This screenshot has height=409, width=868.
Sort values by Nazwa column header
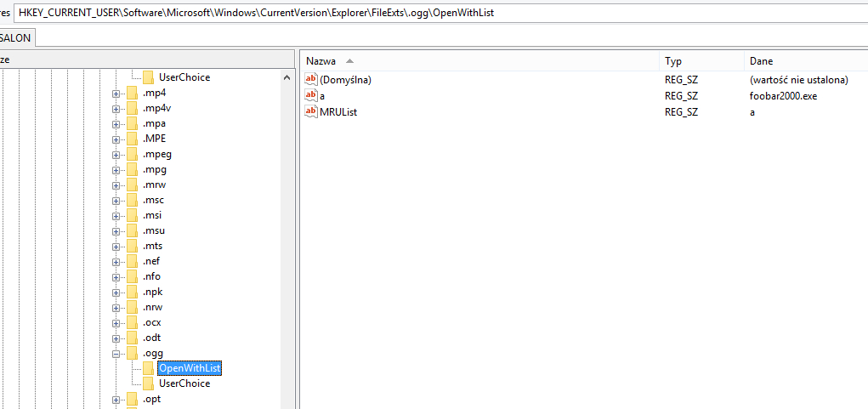[x=480, y=61]
